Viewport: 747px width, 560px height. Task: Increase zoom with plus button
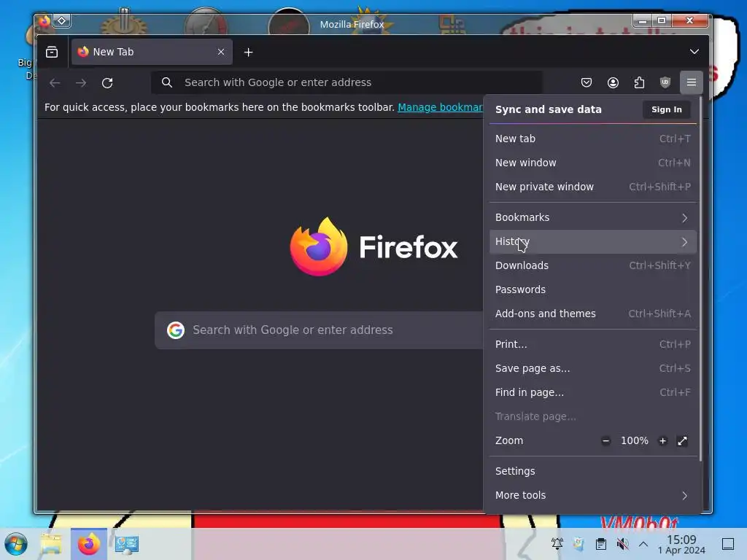coord(662,441)
